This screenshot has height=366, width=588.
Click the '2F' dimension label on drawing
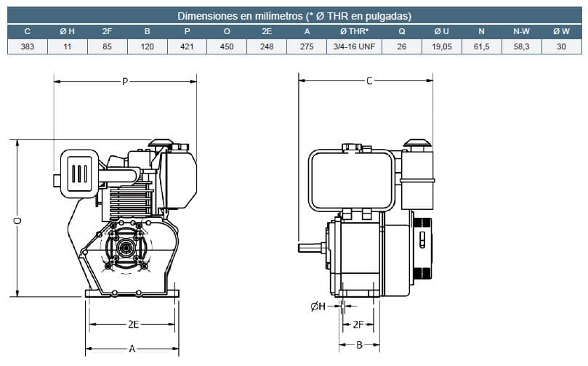click(x=358, y=325)
